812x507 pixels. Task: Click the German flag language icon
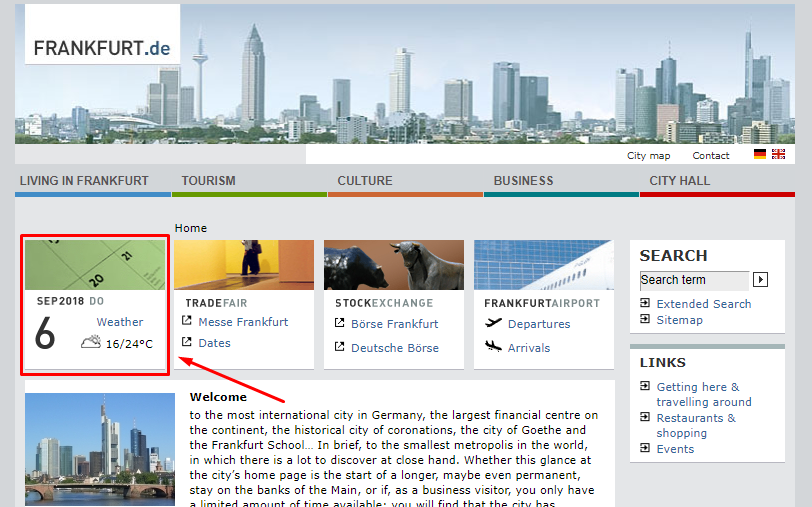click(760, 155)
